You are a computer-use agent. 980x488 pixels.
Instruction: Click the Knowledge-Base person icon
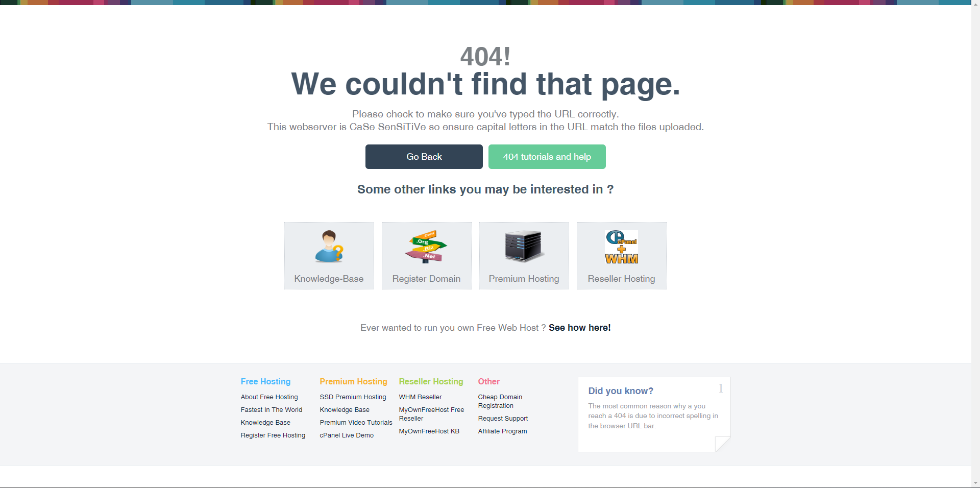(x=329, y=247)
